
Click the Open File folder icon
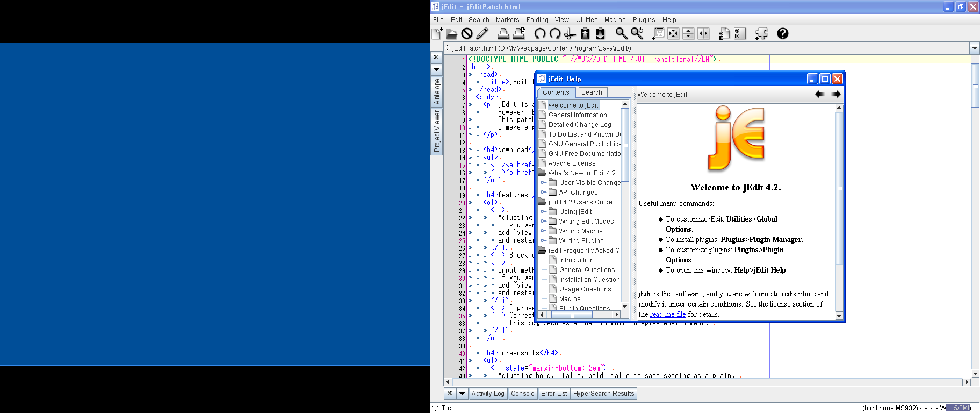[452, 33]
